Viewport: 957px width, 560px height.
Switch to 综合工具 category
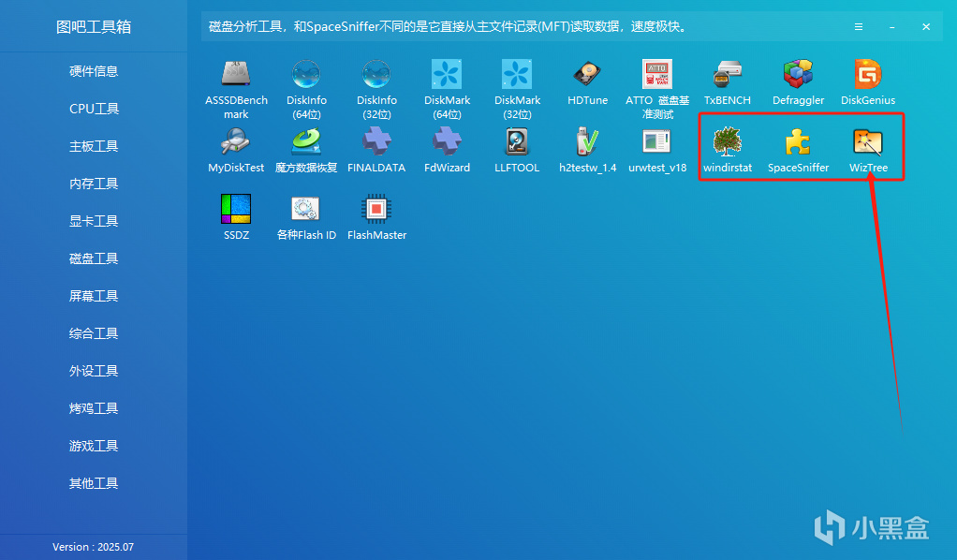[x=94, y=333]
